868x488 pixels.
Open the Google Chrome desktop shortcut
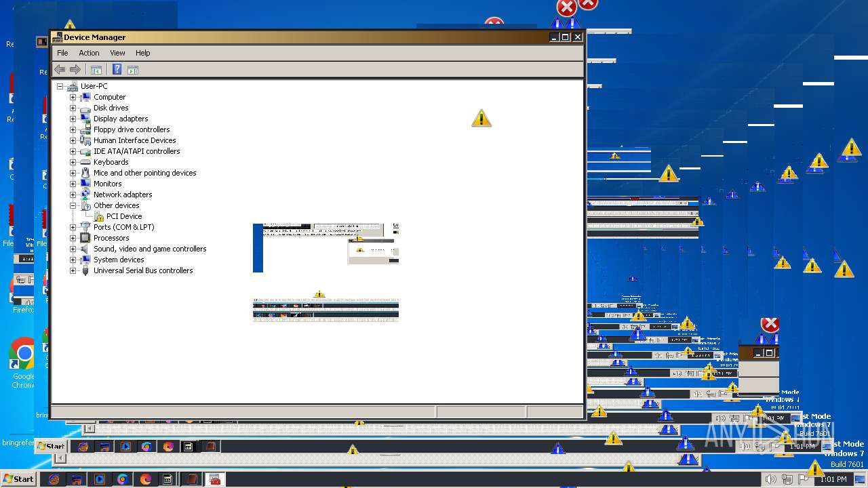(x=23, y=363)
